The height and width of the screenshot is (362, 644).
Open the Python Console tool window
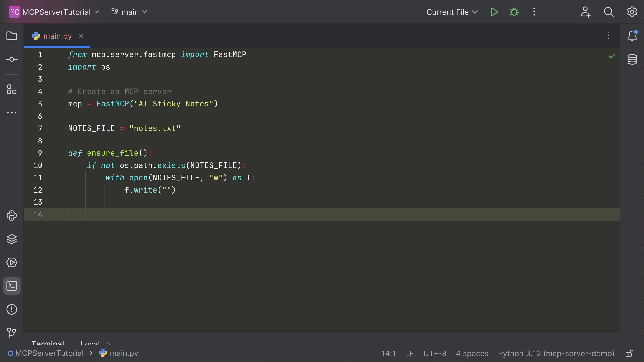(12, 216)
